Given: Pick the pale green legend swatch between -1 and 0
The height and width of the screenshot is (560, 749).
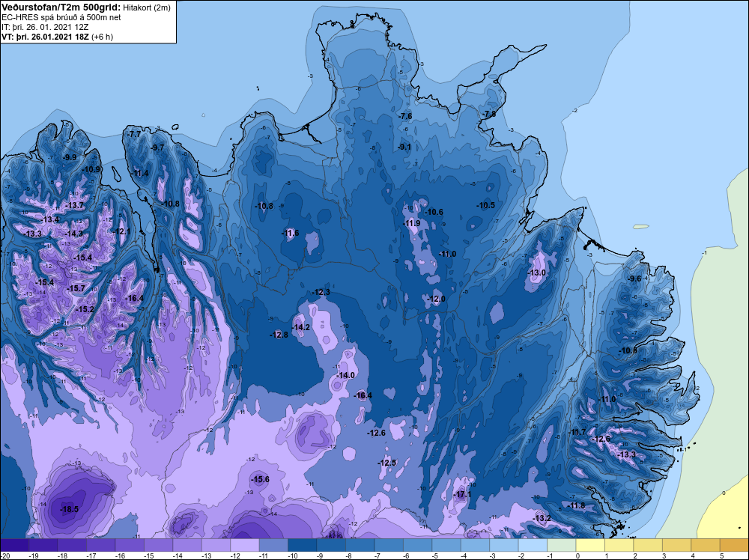Looking at the screenshot, I should (x=562, y=545).
